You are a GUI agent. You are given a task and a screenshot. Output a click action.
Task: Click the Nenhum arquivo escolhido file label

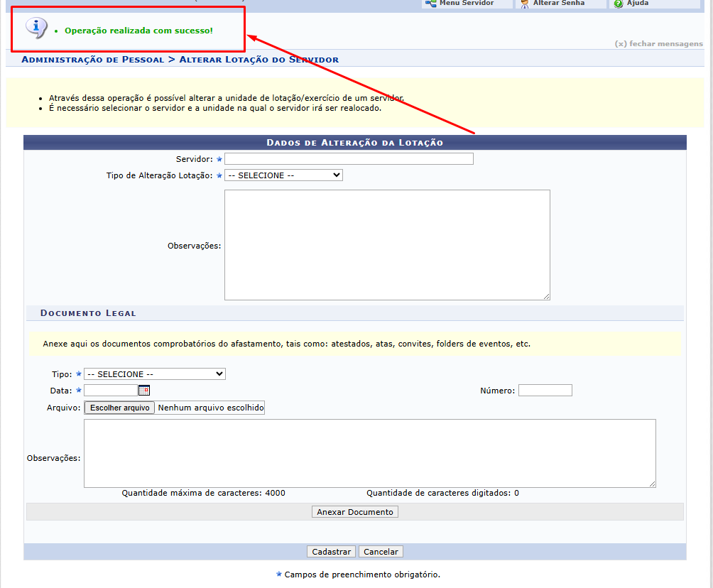pos(210,408)
